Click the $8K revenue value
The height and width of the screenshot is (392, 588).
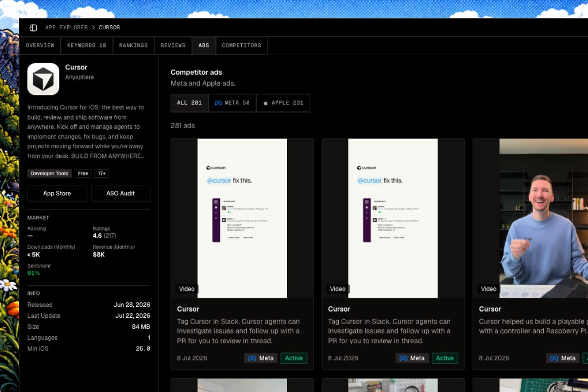pos(99,255)
